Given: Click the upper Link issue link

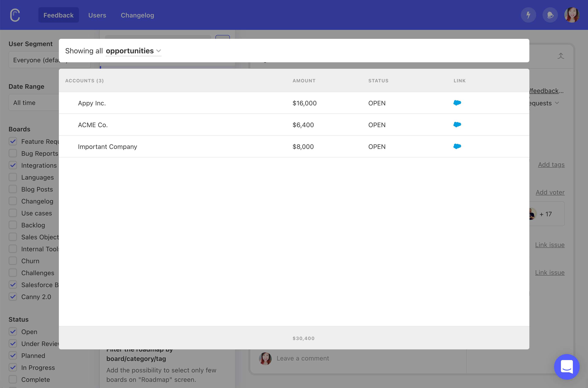Looking at the screenshot, I should click(550, 245).
